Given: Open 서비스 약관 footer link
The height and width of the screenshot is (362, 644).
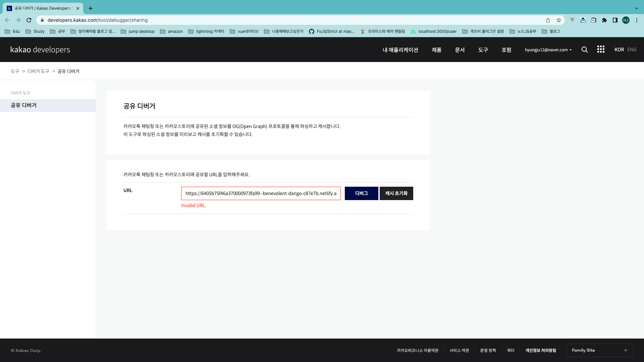Looking at the screenshot, I should (x=459, y=350).
